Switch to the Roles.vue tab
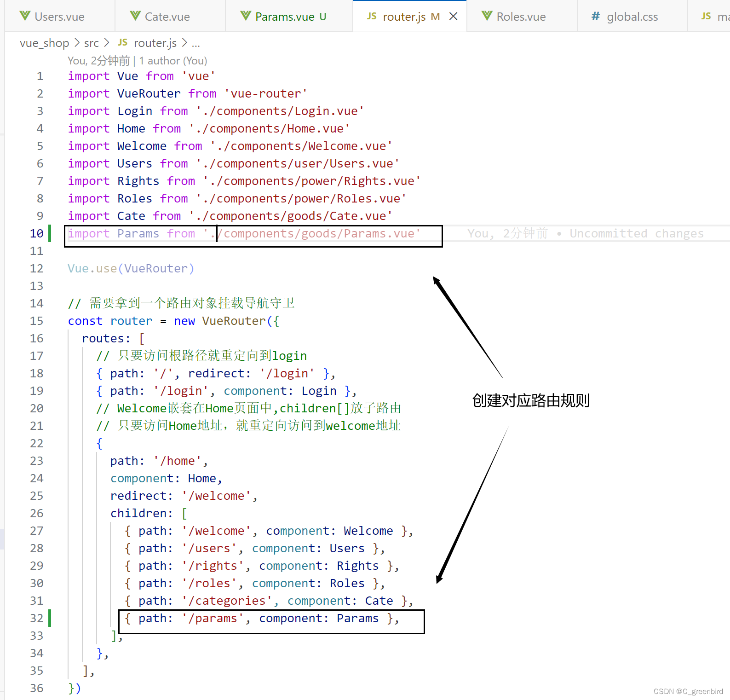730x700 pixels. point(521,17)
